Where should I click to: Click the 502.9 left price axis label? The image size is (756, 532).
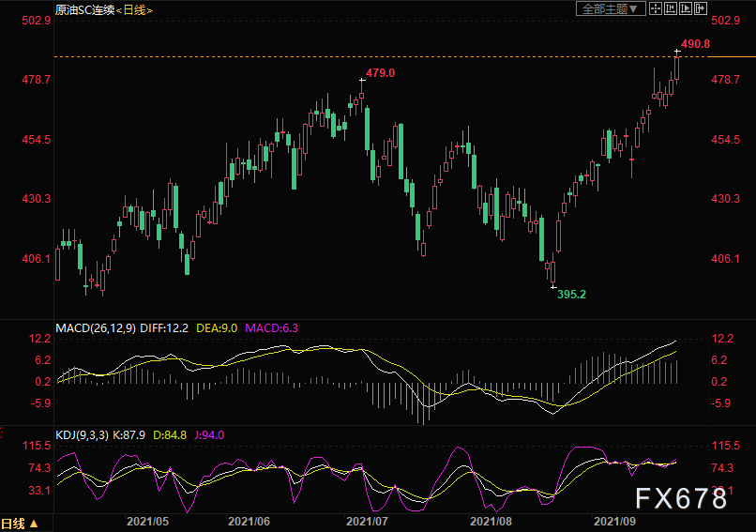click(x=37, y=21)
